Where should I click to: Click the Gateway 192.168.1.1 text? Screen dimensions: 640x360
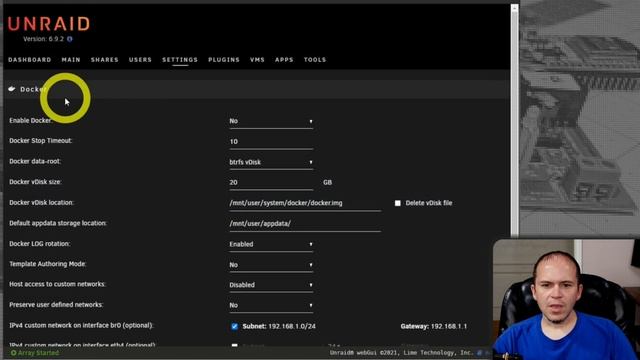pos(433,326)
